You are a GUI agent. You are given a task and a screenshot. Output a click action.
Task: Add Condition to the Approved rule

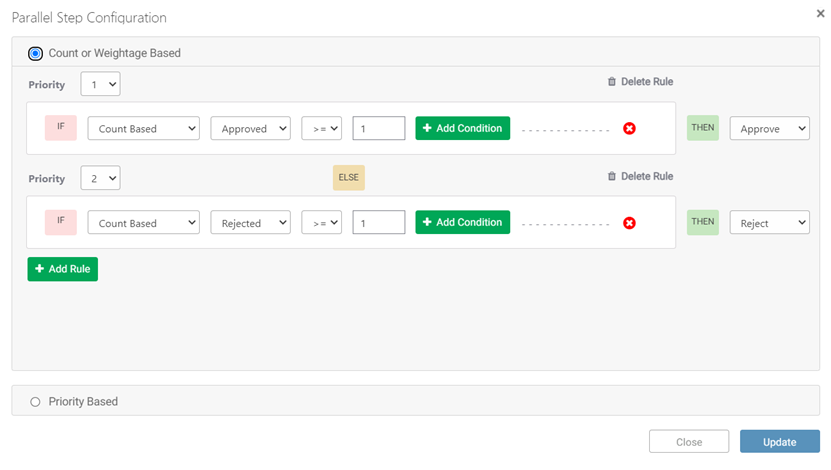pyautogui.click(x=462, y=128)
